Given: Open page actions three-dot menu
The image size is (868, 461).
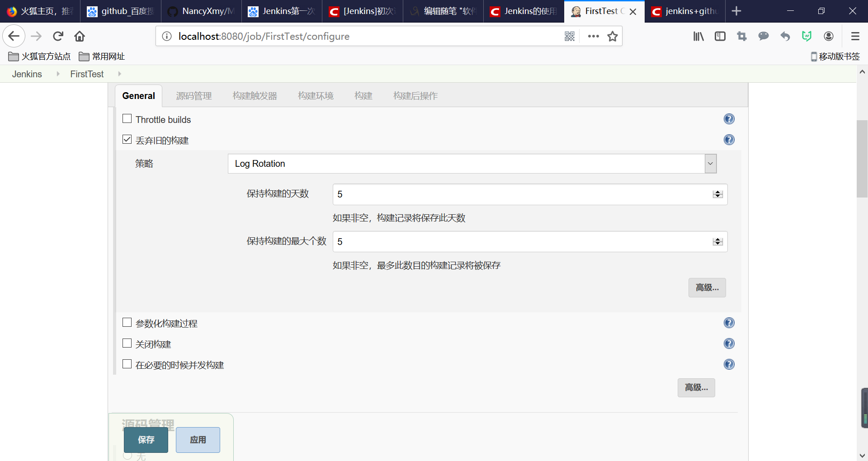Looking at the screenshot, I should coord(593,36).
